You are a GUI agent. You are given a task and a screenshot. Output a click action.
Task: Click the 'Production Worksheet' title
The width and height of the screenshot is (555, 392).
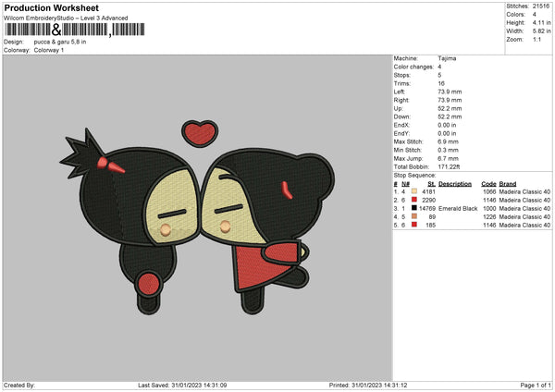click(52, 7)
